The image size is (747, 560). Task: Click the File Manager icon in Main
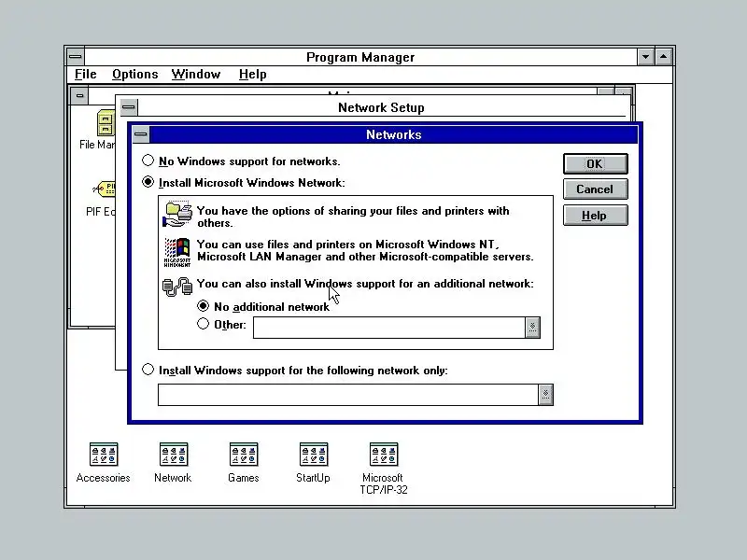pyautogui.click(x=106, y=123)
